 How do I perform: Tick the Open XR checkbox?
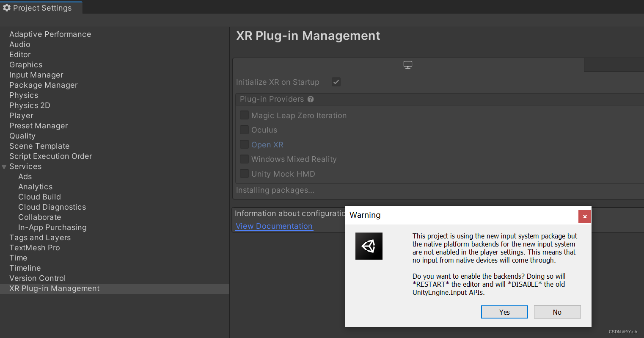pyautogui.click(x=244, y=144)
